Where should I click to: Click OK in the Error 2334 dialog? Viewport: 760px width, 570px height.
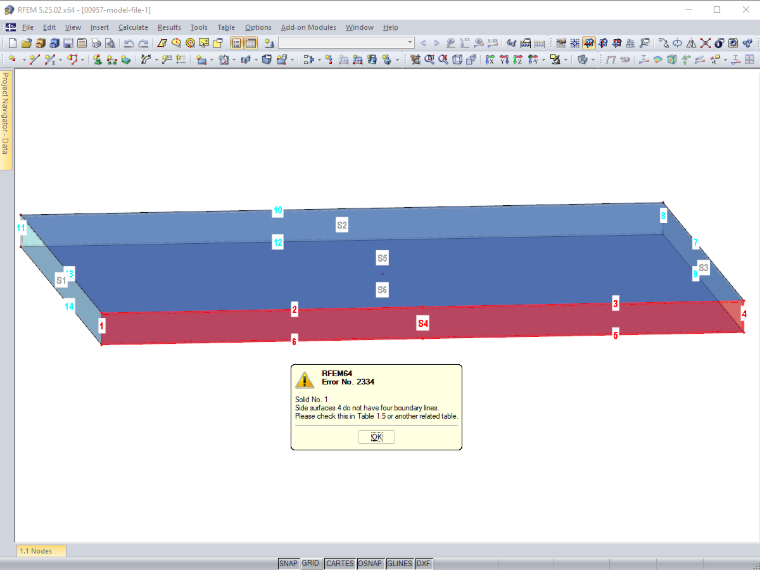(x=377, y=437)
